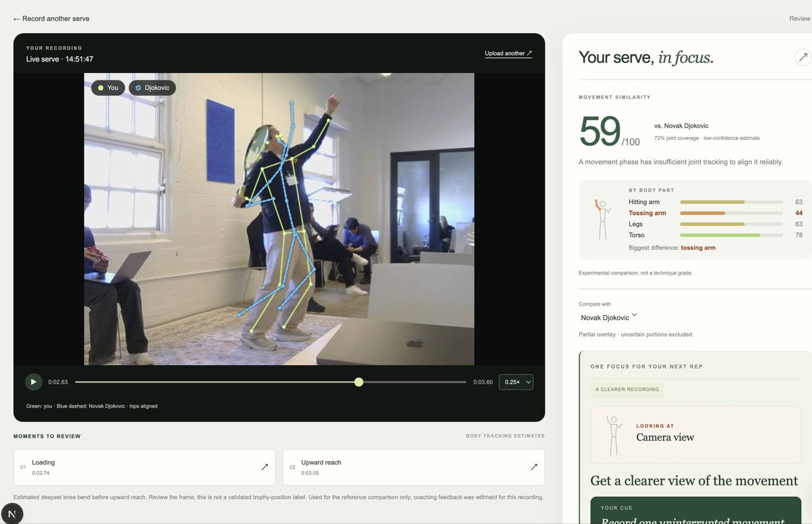Open the Camera view card
This screenshot has height=524, width=812.
point(696,435)
